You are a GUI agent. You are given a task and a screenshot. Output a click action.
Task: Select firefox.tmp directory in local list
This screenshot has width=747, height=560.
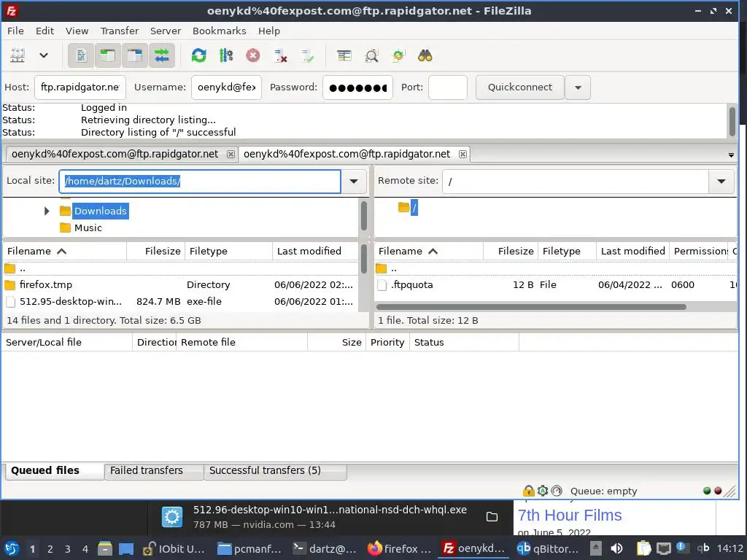180,285
